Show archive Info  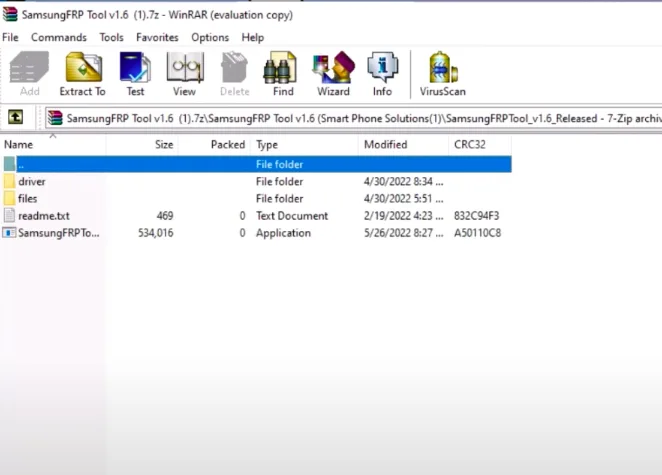click(382, 74)
